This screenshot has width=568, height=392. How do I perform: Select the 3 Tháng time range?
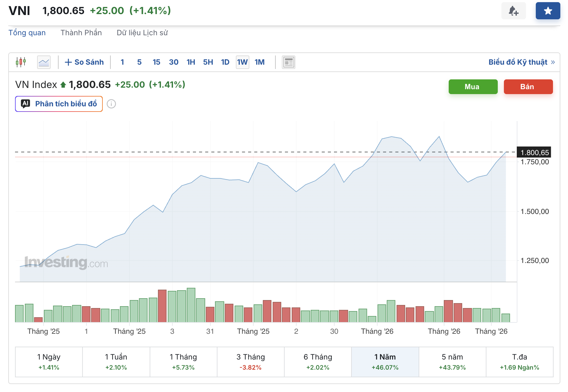tap(250, 362)
